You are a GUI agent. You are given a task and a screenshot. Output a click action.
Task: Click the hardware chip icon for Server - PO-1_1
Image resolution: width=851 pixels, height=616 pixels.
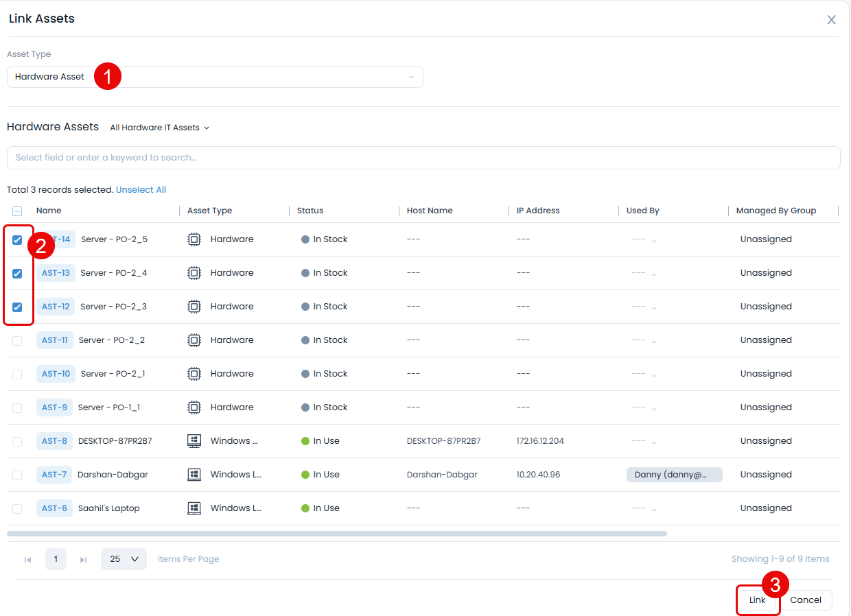tap(194, 407)
